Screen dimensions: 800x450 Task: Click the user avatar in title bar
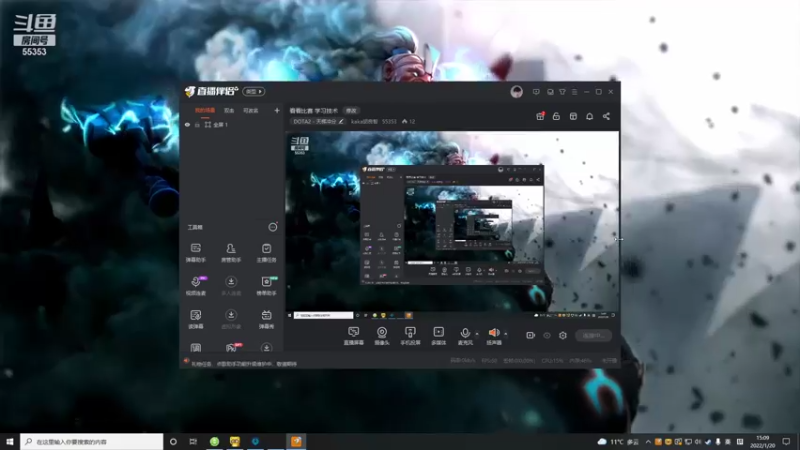click(x=516, y=92)
